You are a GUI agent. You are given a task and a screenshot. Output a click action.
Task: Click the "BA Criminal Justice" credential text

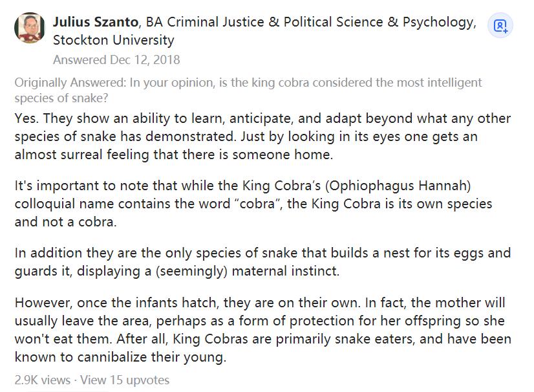[204, 22]
